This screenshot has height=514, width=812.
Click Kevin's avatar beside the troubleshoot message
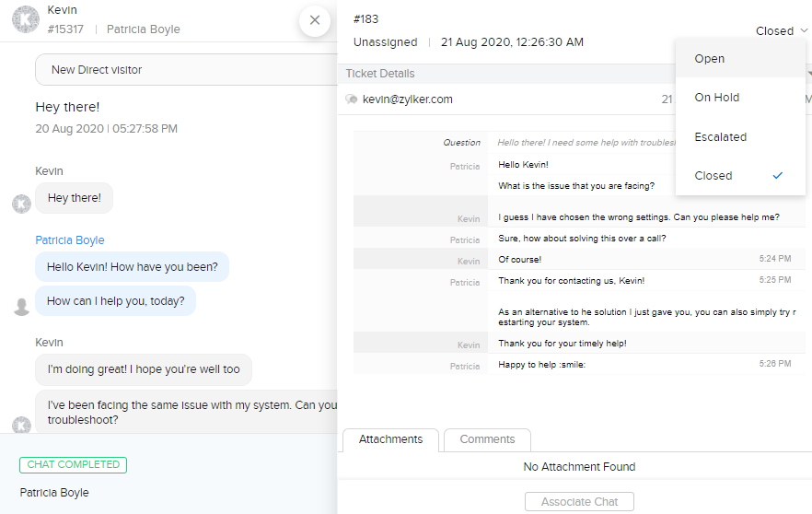click(x=22, y=425)
